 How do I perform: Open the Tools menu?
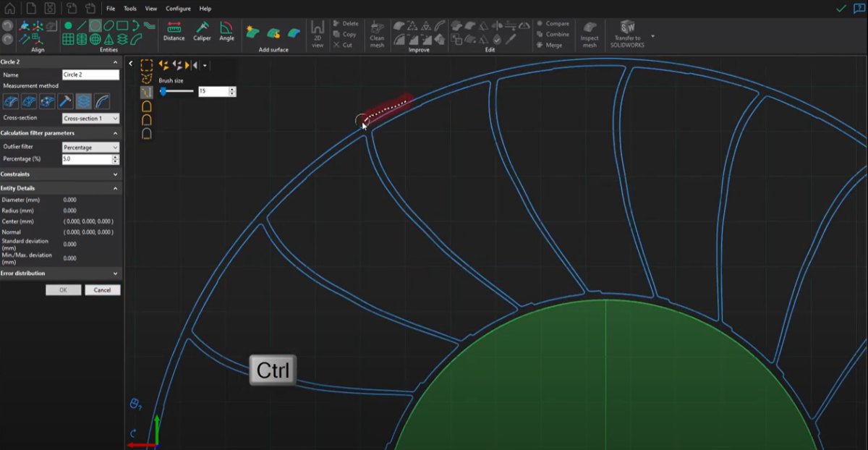[129, 8]
